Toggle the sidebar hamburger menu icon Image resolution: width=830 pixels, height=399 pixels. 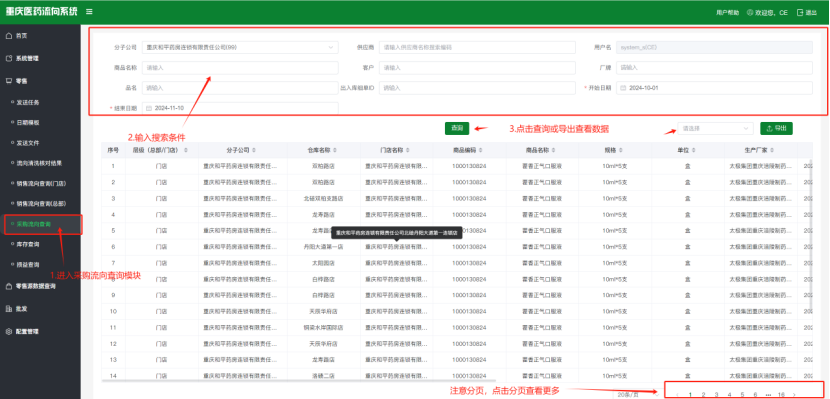[89, 12]
